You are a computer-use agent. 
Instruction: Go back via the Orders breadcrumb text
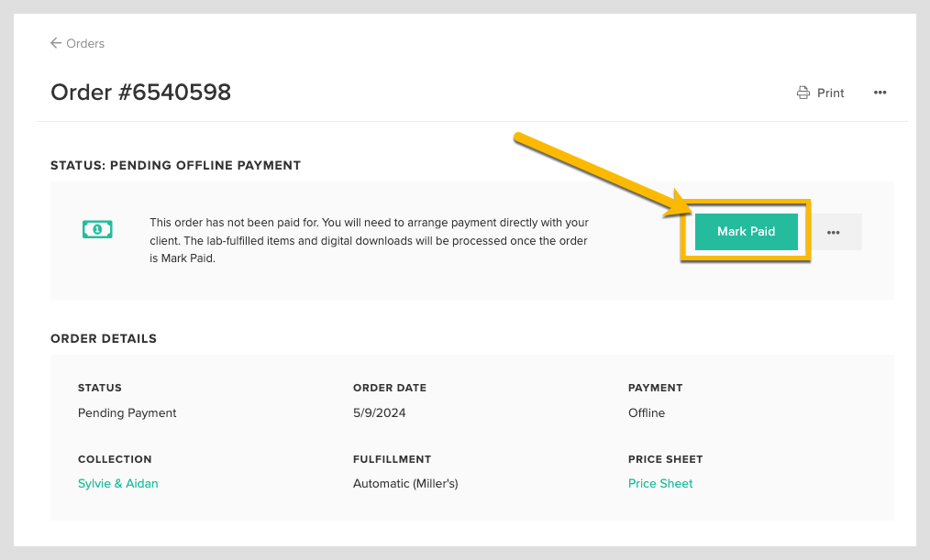pyautogui.click(x=85, y=43)
